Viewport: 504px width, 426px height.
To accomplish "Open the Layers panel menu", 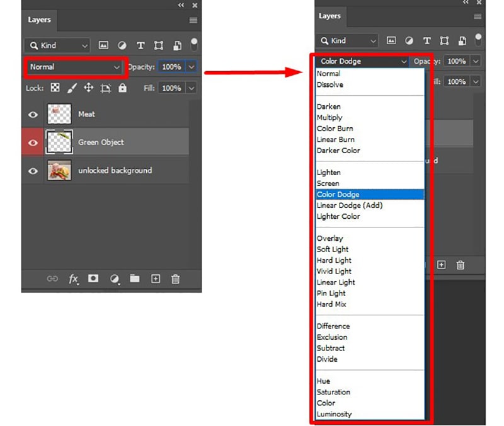I will pyautogui.click(x=192, y=20).
